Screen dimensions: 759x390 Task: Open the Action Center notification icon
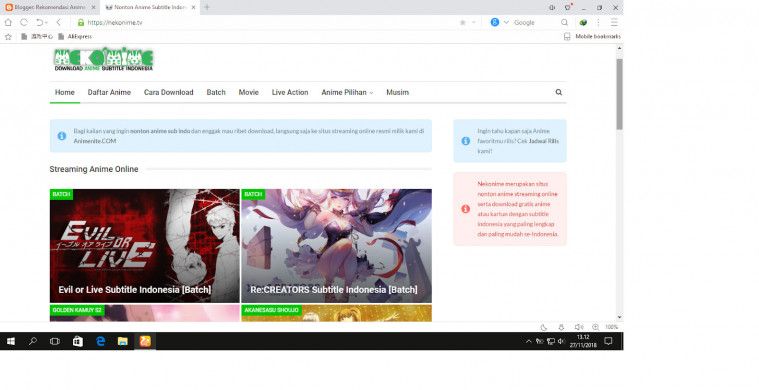(x=608, y=341)
